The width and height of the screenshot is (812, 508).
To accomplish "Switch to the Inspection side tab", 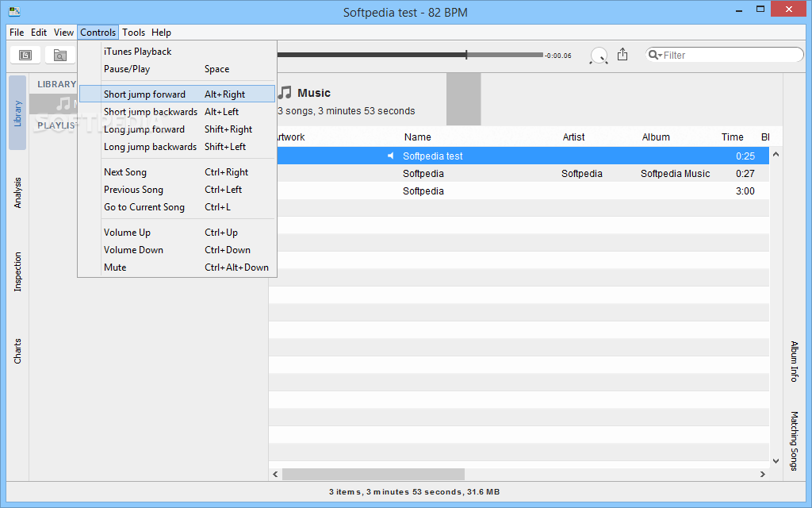I will (17, 271).
